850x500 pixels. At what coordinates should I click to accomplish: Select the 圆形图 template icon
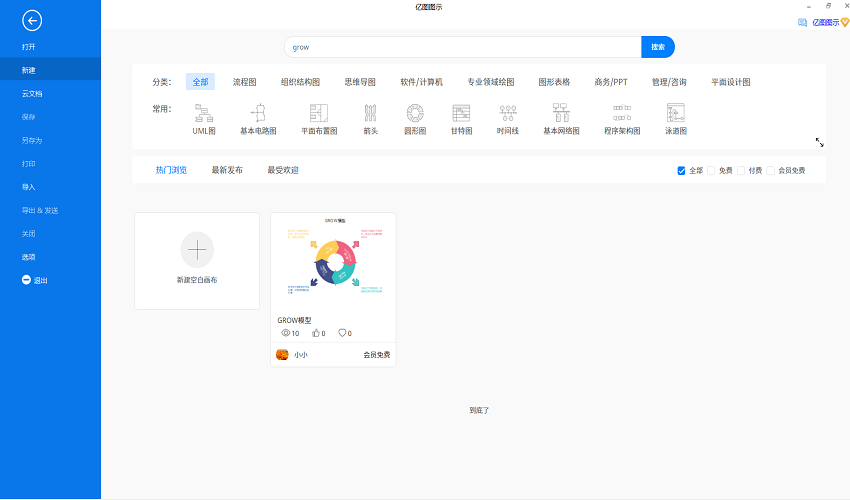(415, 113)
